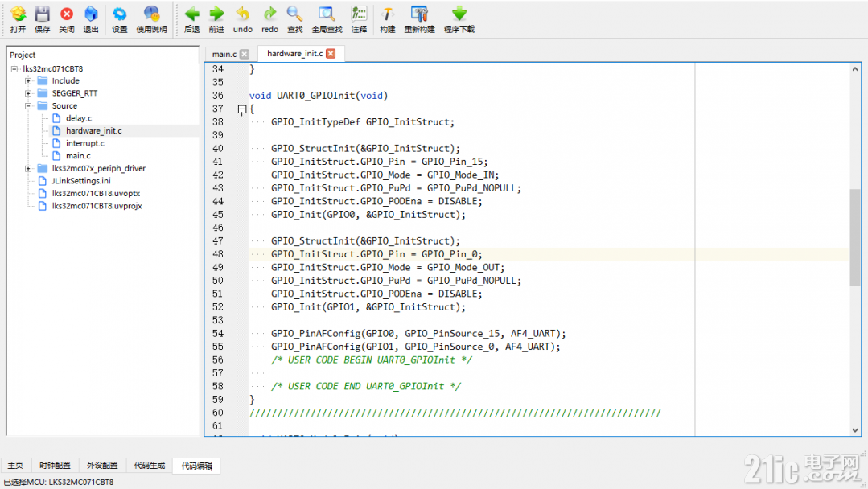The width and height of the screenshot is (868, 489).
Task: Expand the lks32mc07x_periph_driver folder
Action: [28, 168]
